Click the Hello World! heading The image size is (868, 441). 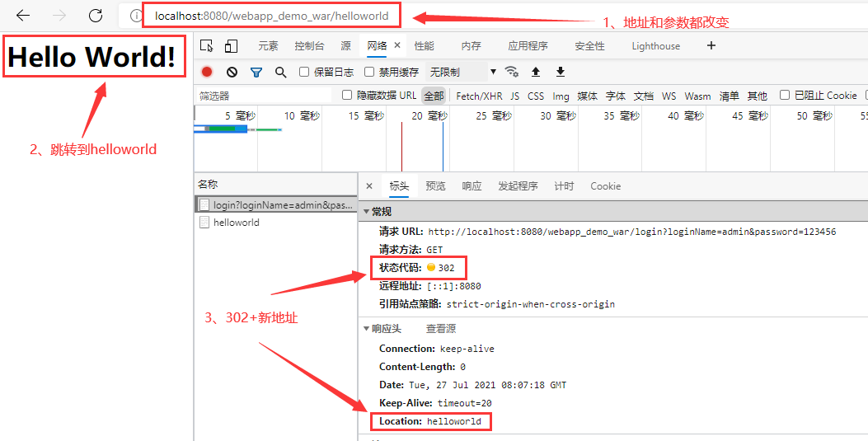(x=91, y=56)
